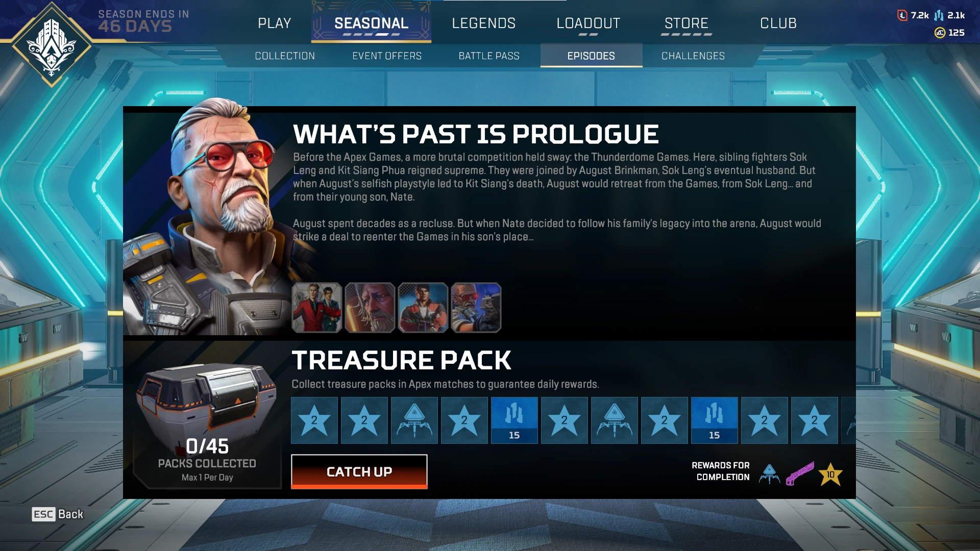Click the Apex Pack completion reward icon
This screenshot has width=980, height=551.
point(769,474)
